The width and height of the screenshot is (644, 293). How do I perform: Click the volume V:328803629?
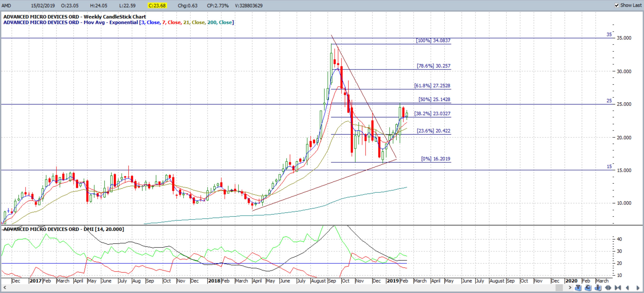coord(249,6)
